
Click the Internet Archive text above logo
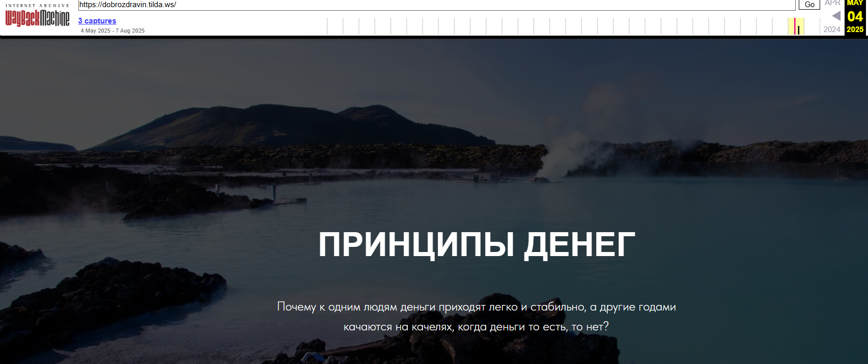click(x=37, y=6)
